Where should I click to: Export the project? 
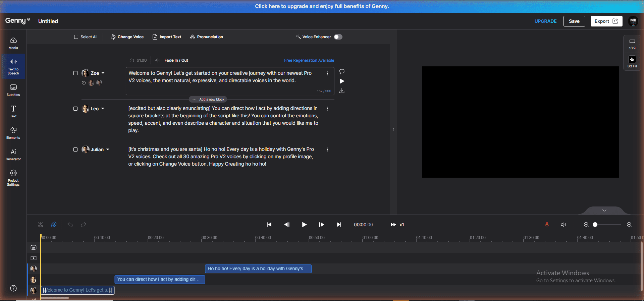[606, 21]
